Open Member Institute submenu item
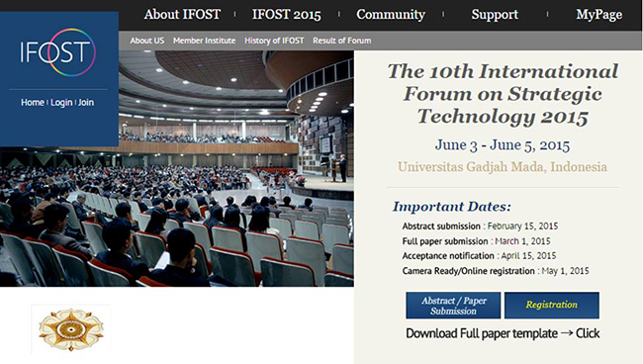This screenshot has height=364, width=643. 204,41
